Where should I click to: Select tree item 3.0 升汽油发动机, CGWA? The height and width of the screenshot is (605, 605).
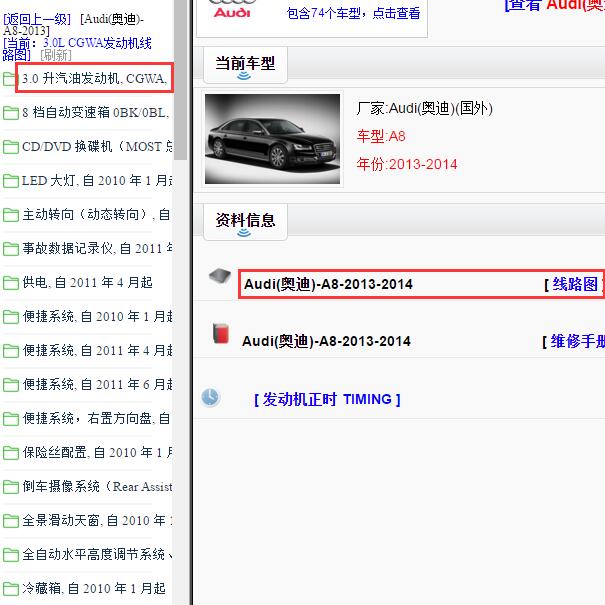(x=95, y=79)
